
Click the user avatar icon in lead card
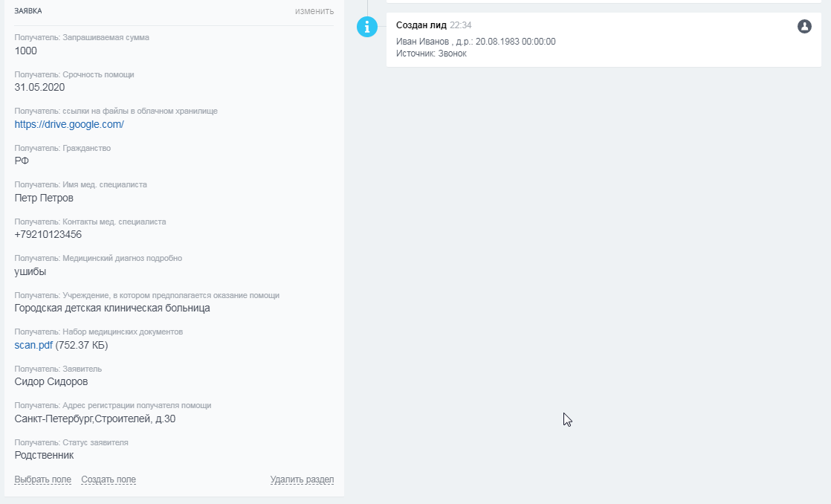[x=804, y=27]
